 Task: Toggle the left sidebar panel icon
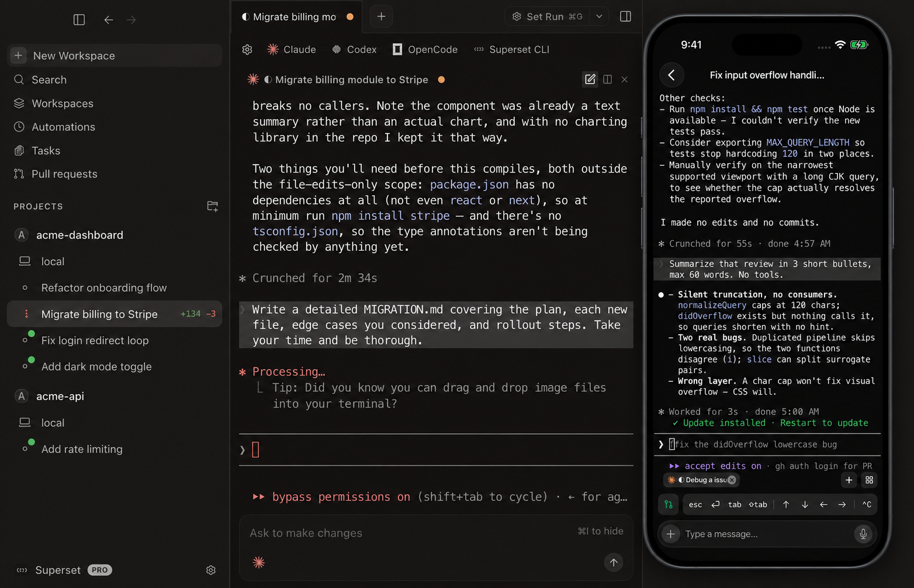(x=79, y=20)
